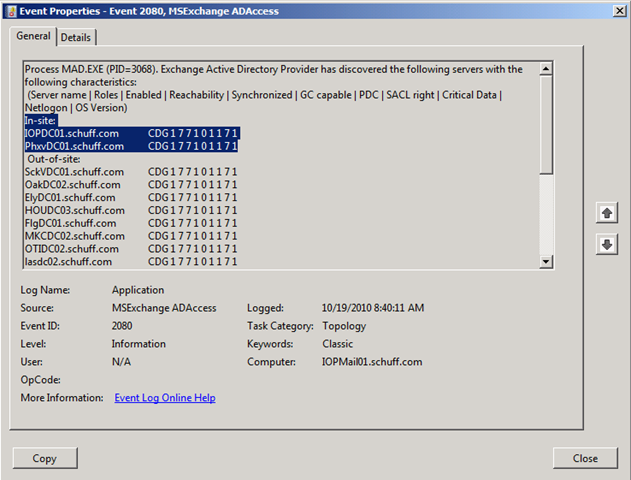Click the Computer value IOPMail01.schuff.com
Screen dimensions: 631x480
coord(372,362)
